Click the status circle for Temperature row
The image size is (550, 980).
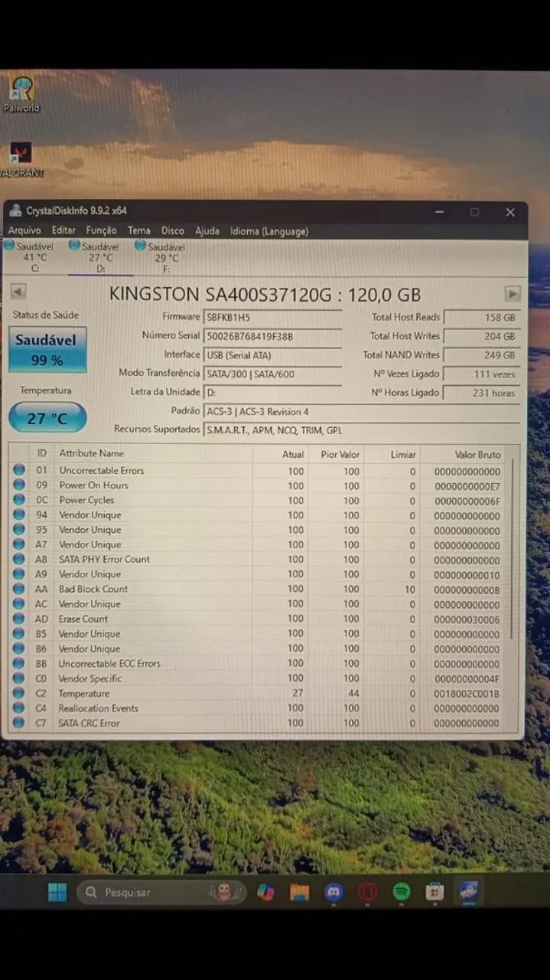click(x=18, y=693)
